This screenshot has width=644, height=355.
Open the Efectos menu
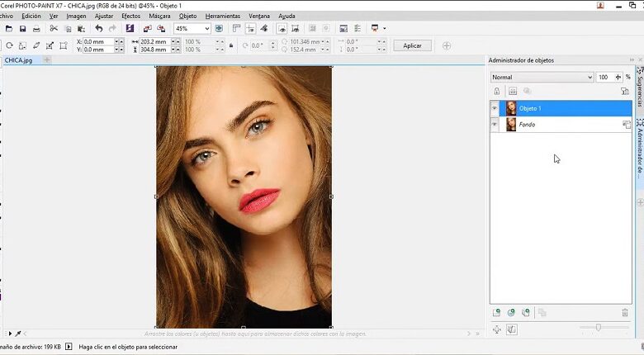pos(130,16)
